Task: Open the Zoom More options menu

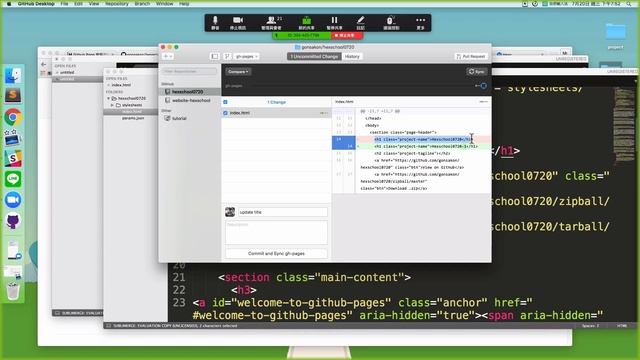Action: coord(420,23)
